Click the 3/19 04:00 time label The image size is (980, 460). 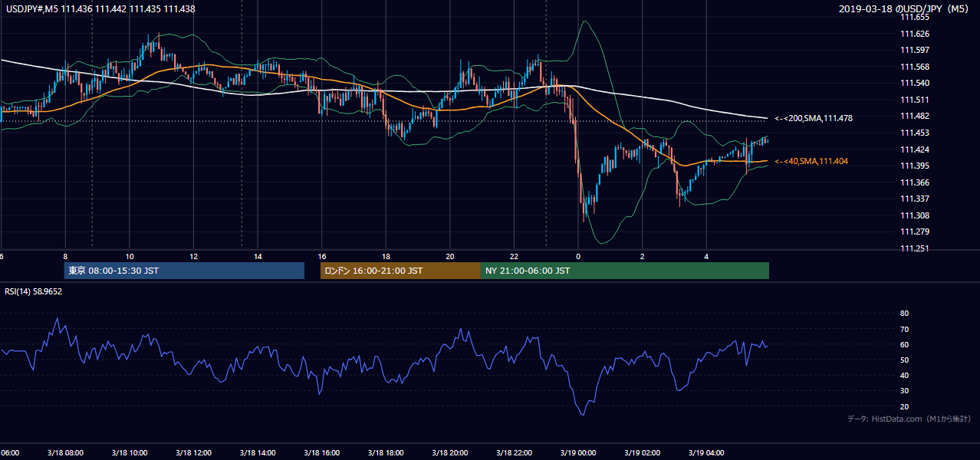pos(705,452)
